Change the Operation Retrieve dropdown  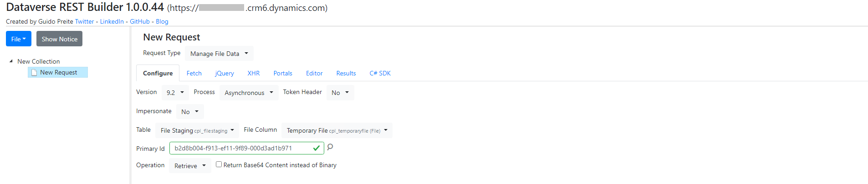click(x=190, y=166)
